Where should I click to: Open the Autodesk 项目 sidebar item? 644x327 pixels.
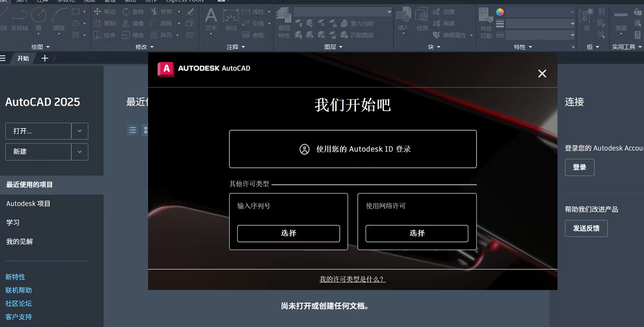(x=28, y=204)
